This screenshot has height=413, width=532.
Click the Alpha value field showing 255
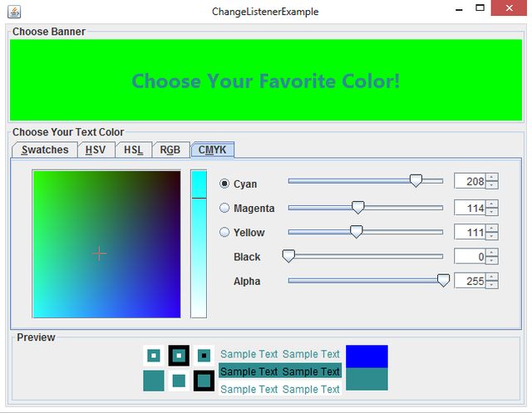(x=470, y=281)
